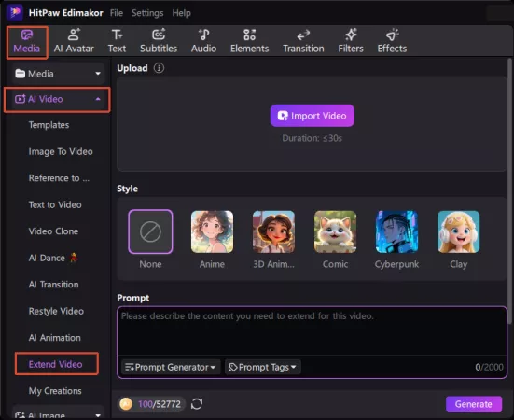Choose the Cyberpunk style thumbnail

tap(396, 231)
